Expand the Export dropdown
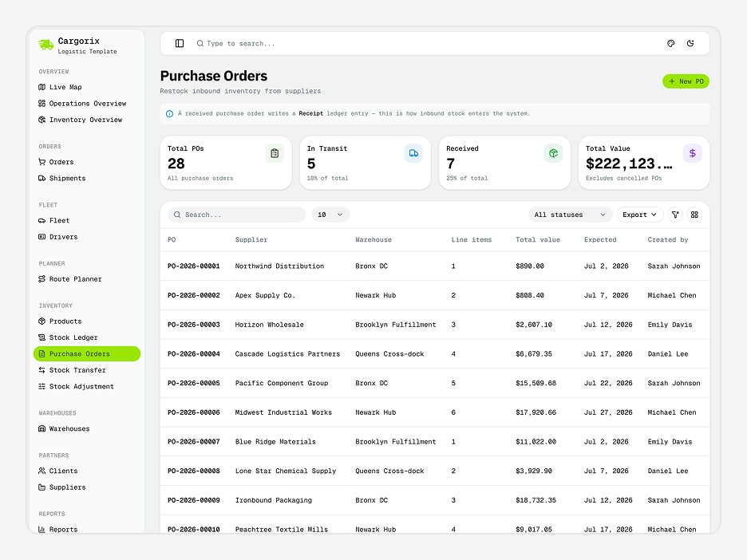The height and width of the screenshot is (560, 747). pos(640,215)
